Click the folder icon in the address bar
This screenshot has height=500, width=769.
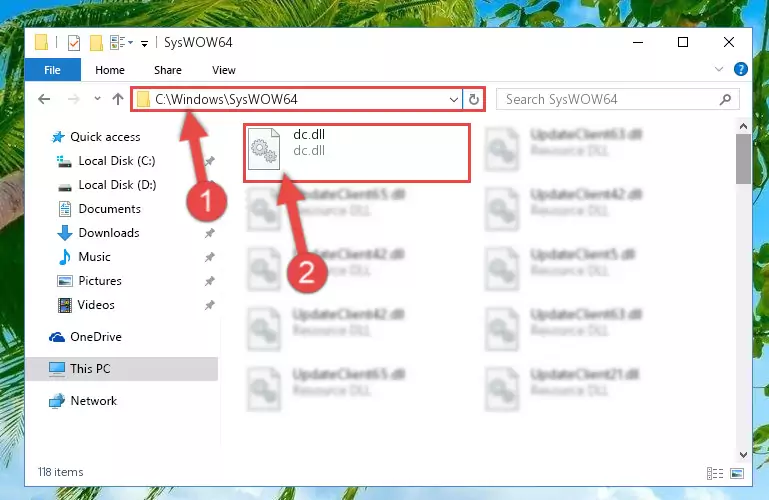(143, 100)
